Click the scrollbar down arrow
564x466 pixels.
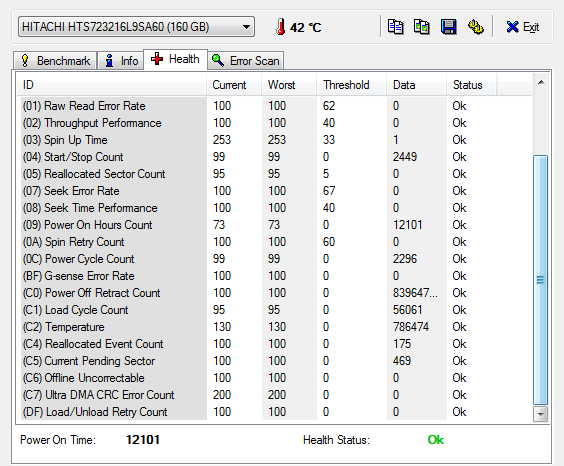tap(541, 414)
